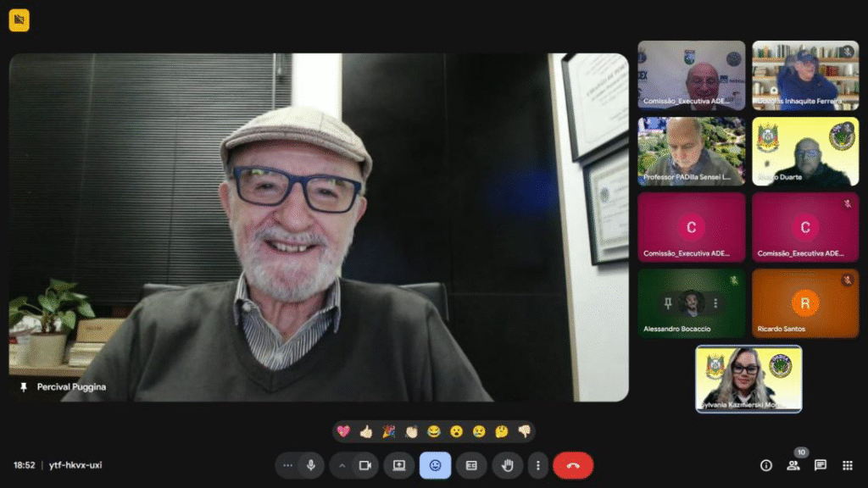Screen dimensions: 868x488
Task: Open the chat with everyone panel
Action: tap(821, 465)
